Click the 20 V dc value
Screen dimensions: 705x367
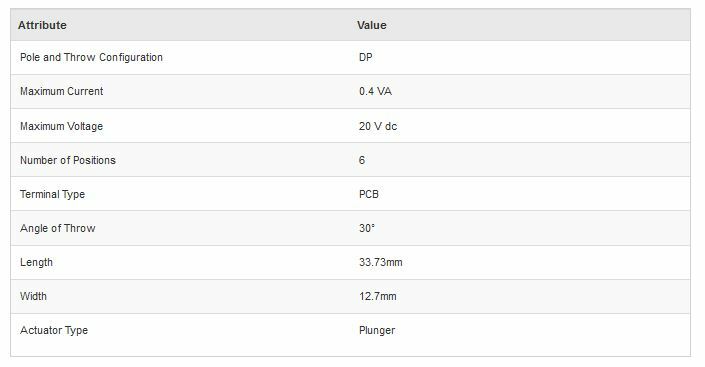[x=378, y=126]
